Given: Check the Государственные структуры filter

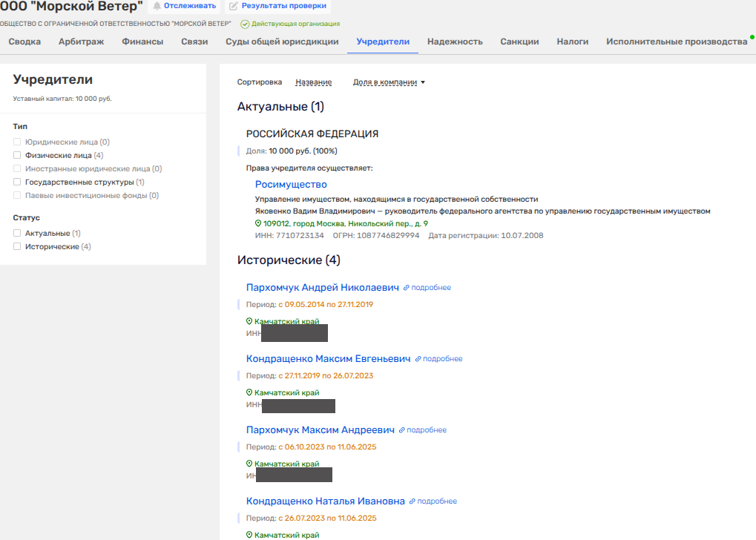Looking at the screenshot, I should click(x=17, y=182).
